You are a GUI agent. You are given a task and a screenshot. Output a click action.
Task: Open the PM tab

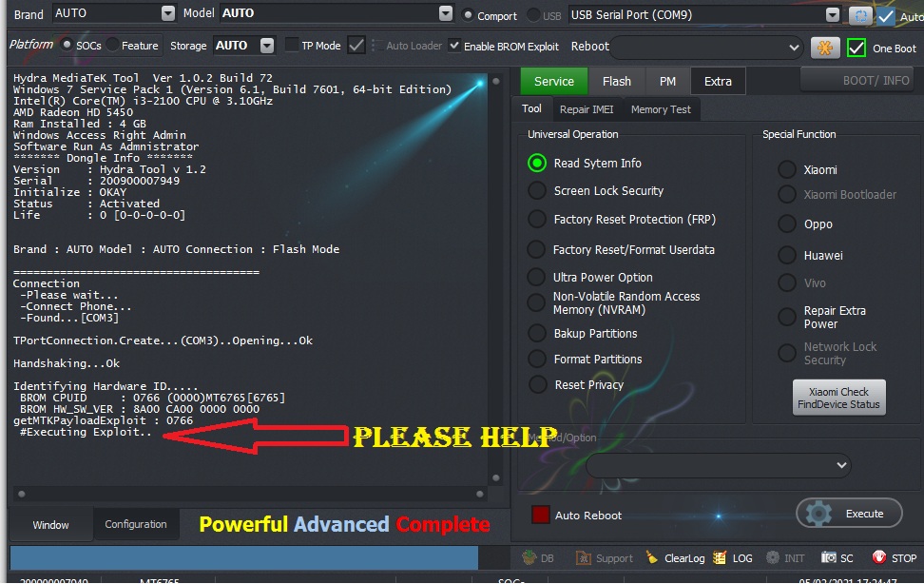tap(667, 82)
